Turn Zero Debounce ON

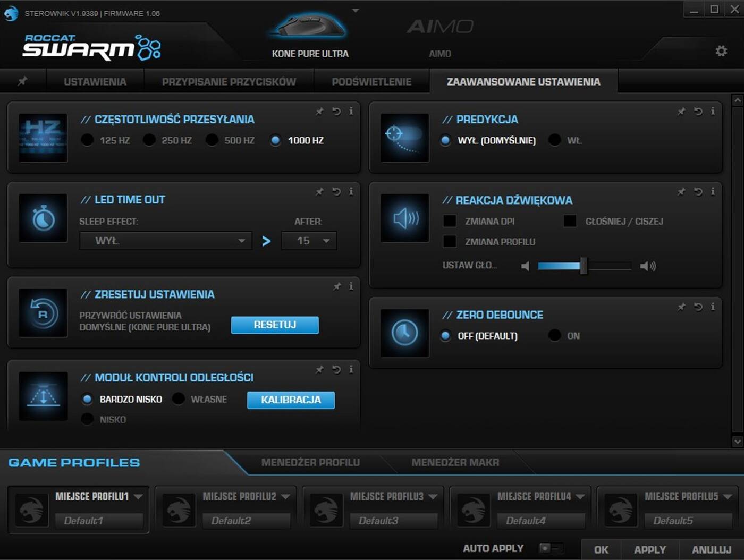click(x=555, y=335)
